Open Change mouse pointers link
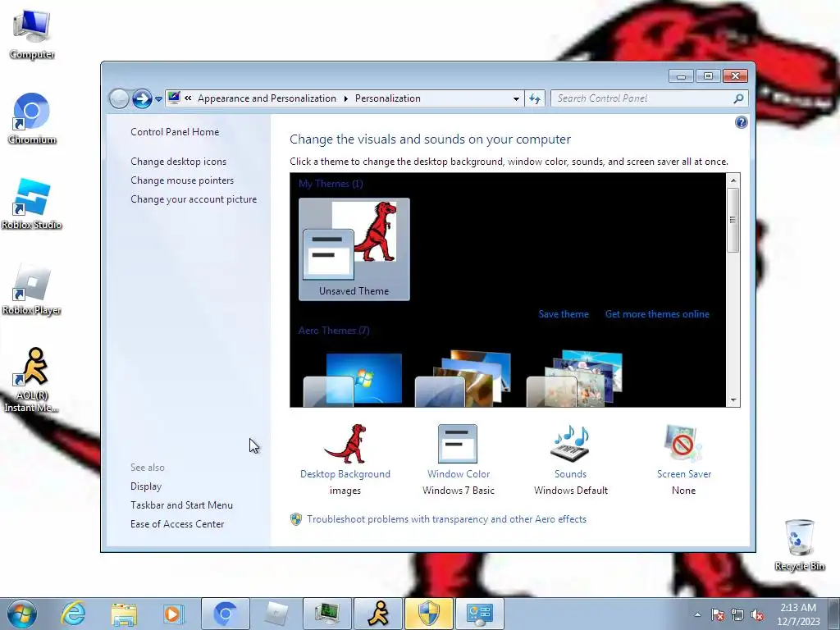 [x=182, y=180]
